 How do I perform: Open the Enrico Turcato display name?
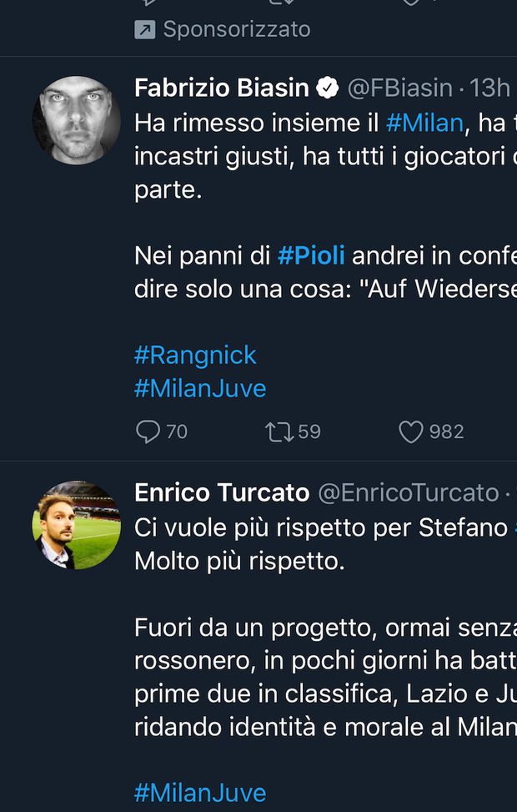222,493
